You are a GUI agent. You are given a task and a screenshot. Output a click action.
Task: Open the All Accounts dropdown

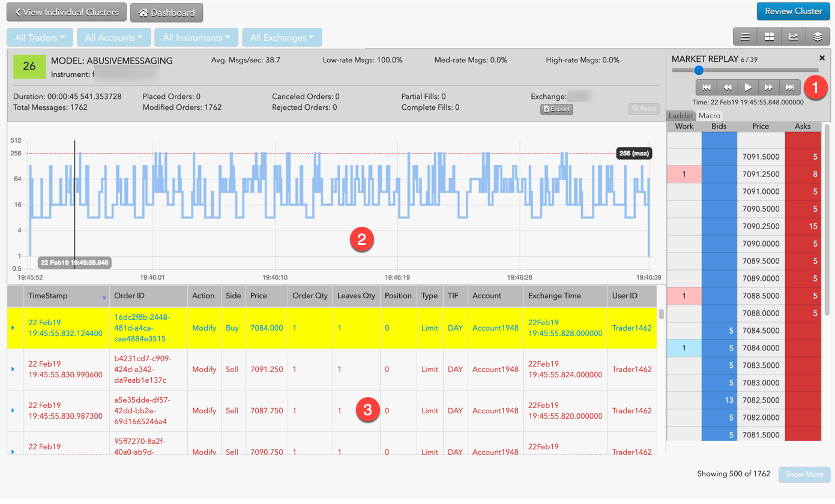(113, 37)
